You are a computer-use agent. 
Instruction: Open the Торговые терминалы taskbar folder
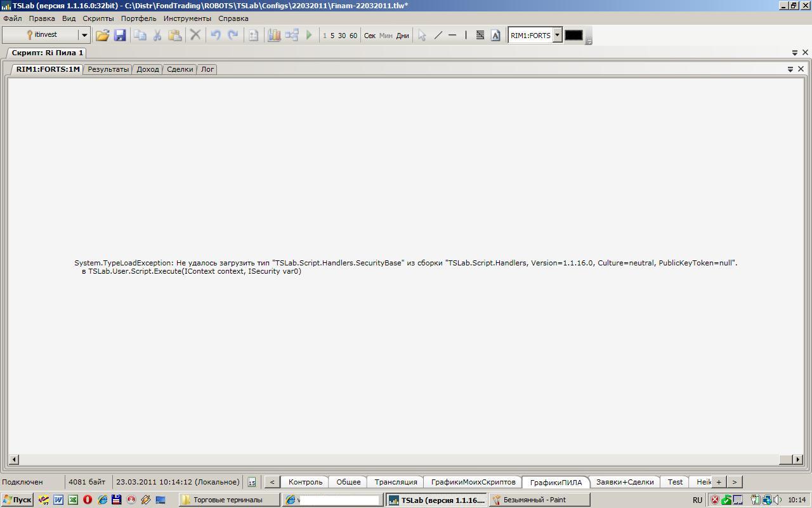229,500
